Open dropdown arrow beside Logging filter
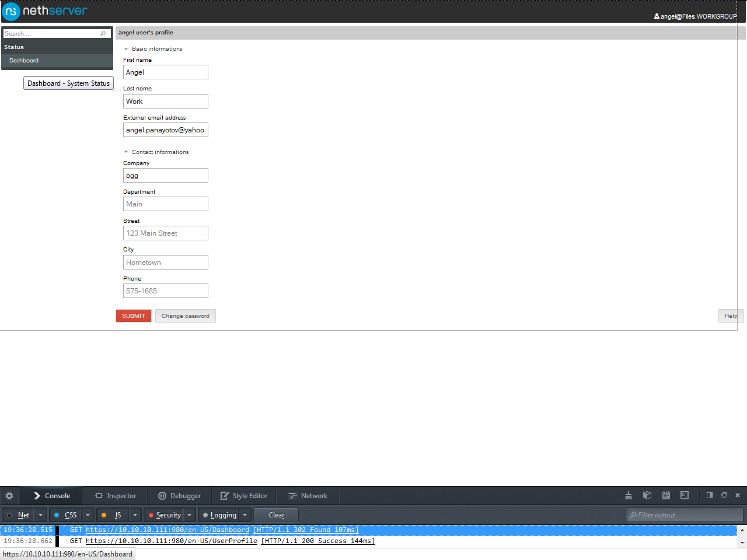 pyautogui.click(x=245, y=515)
